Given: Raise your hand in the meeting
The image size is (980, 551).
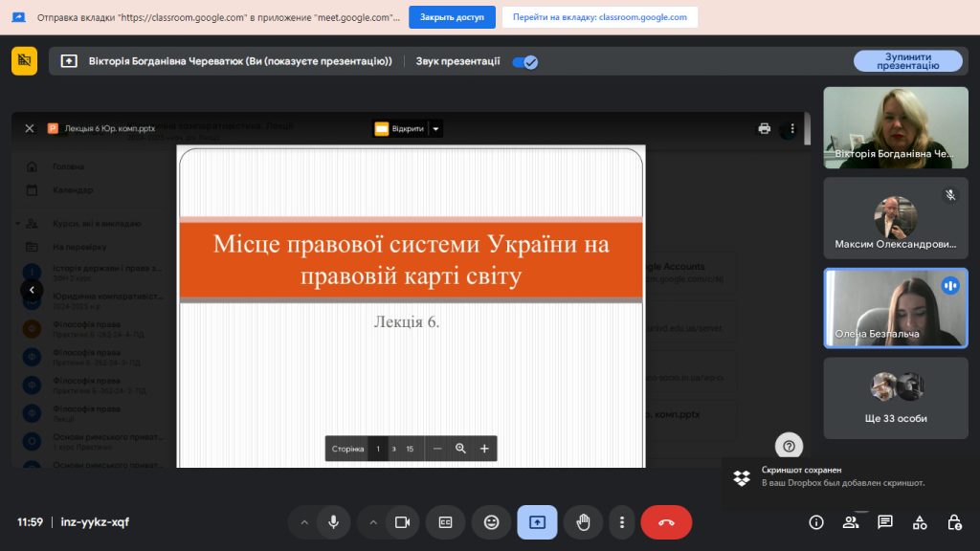Looking at the screenshot, I should tap(583, 522).
